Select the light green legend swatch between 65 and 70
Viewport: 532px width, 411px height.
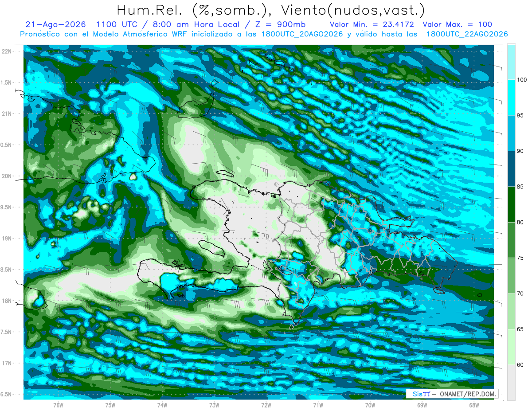pyautogui.click(x=511, y=311)
